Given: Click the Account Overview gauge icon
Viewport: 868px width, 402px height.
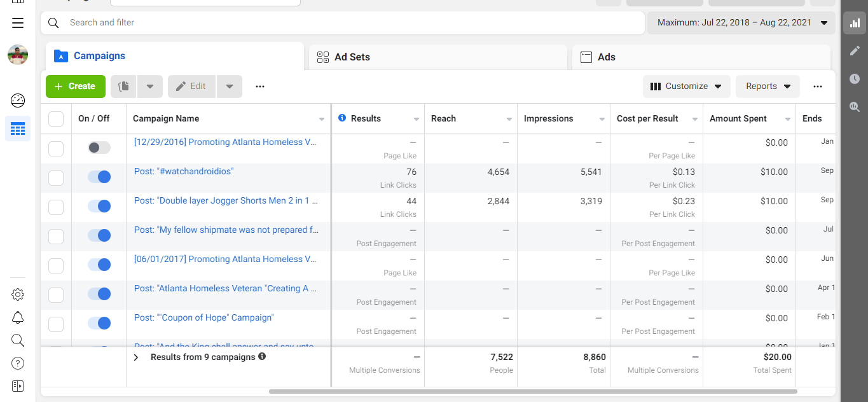Looking at the screenshot, I should click(x=18, y=100).
